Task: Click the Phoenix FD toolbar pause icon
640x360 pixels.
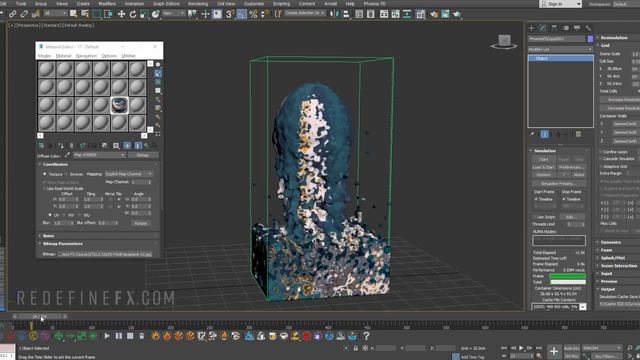Action: click(118, 336)
